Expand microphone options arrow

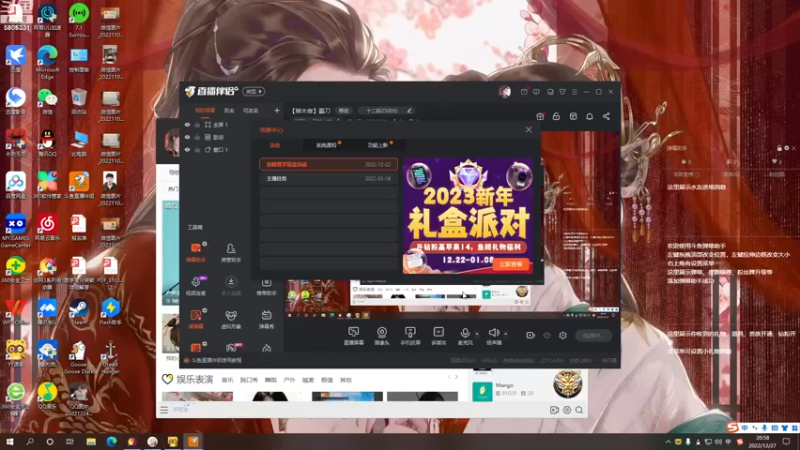point(477,334)
